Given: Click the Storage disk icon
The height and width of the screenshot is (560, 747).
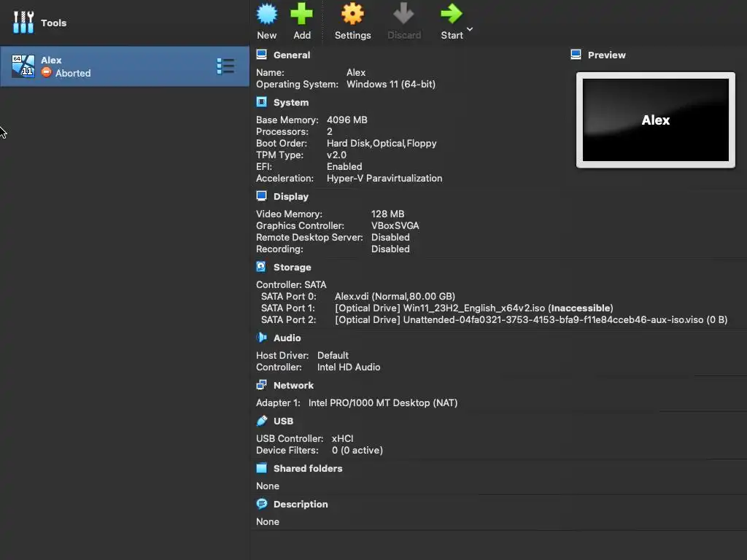Looking at the screenshot, I should pyautogui.click(x=261, y=266).
